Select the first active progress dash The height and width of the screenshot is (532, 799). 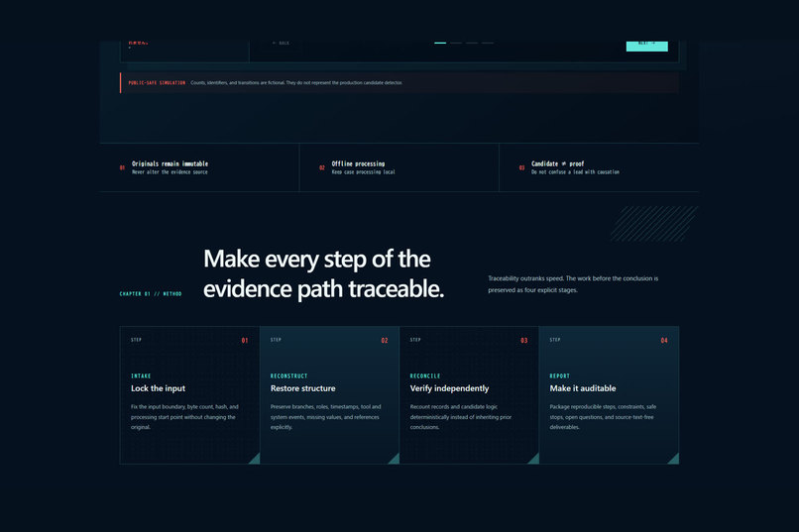pos(440,43)
